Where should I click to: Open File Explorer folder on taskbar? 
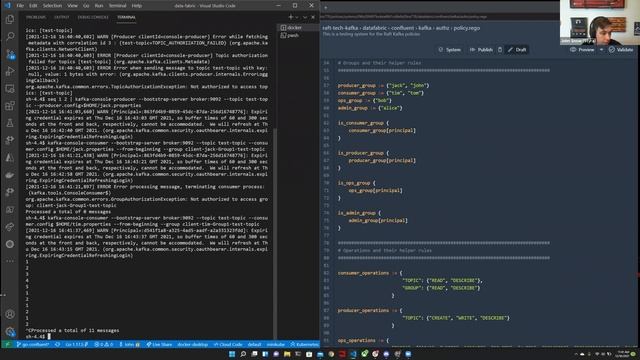[287, 354]
